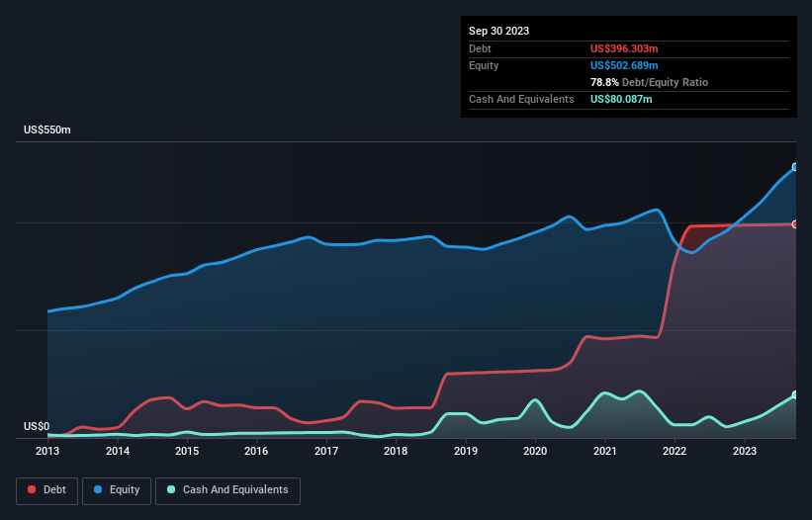Click the 2018 x-axis label

coord(396,451)
